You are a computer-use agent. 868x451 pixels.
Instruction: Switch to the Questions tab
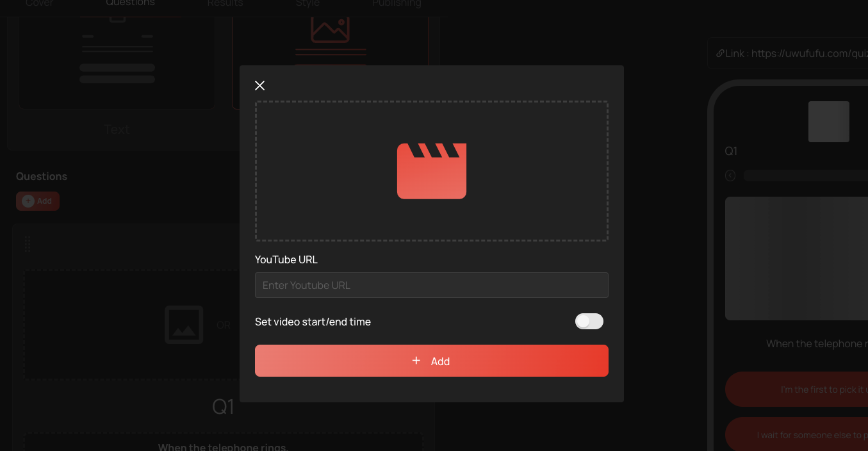coord(131,3)
